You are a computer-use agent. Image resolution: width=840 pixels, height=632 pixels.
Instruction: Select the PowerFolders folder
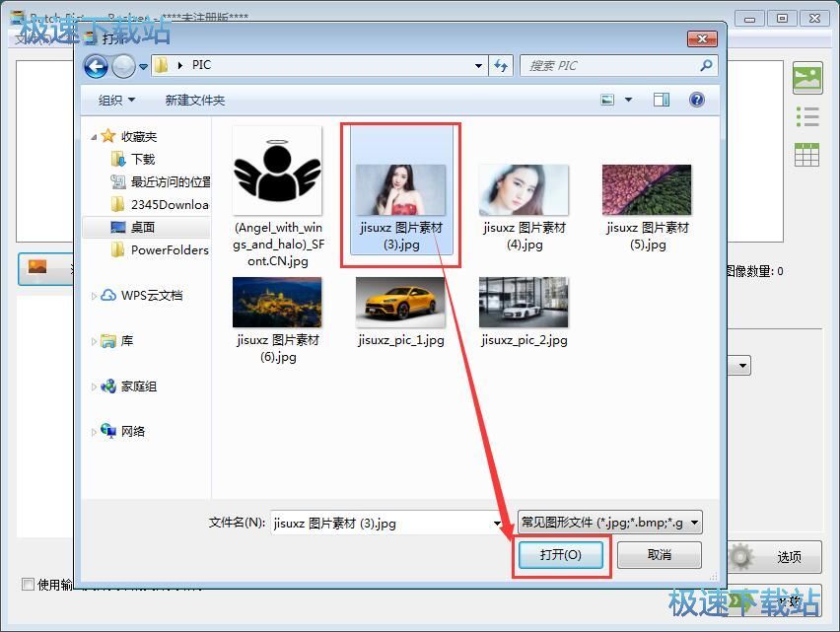click(x=170, y=250)
